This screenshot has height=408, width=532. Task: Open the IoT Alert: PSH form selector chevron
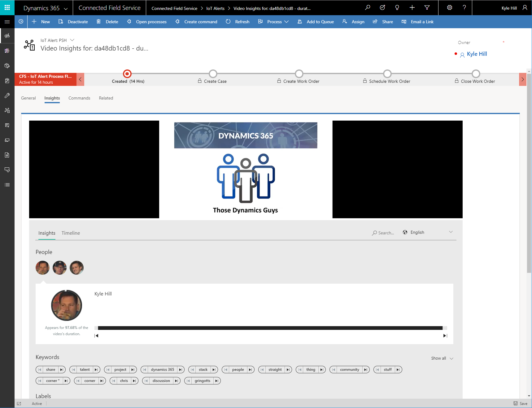click(x=72, y=40)
